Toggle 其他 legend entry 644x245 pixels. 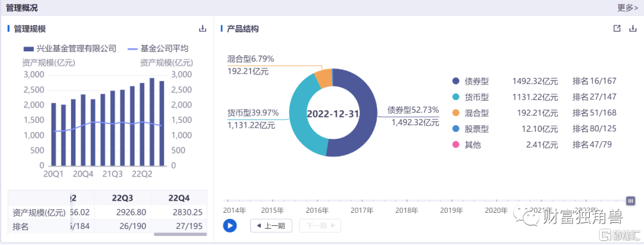point(466,145)
